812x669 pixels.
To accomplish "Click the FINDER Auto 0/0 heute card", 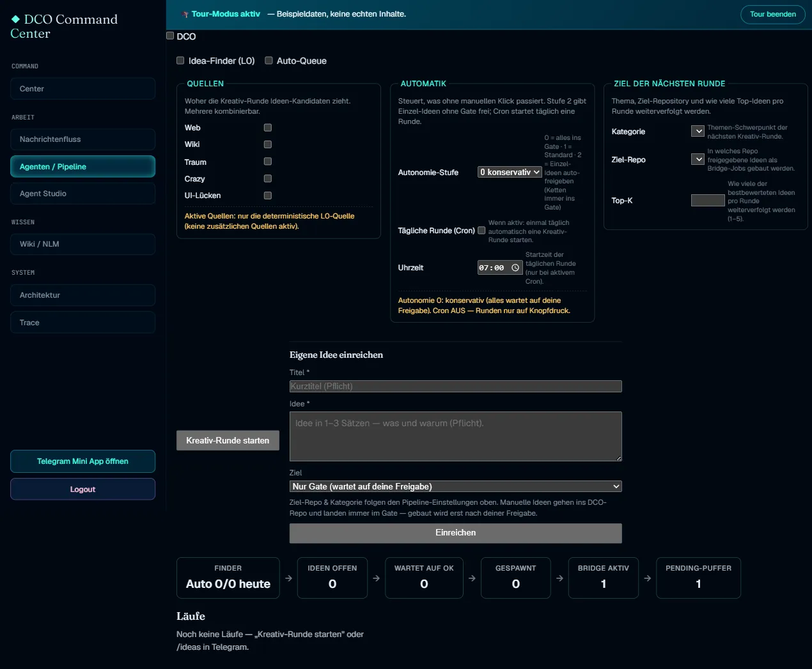I will click(228, 578).
